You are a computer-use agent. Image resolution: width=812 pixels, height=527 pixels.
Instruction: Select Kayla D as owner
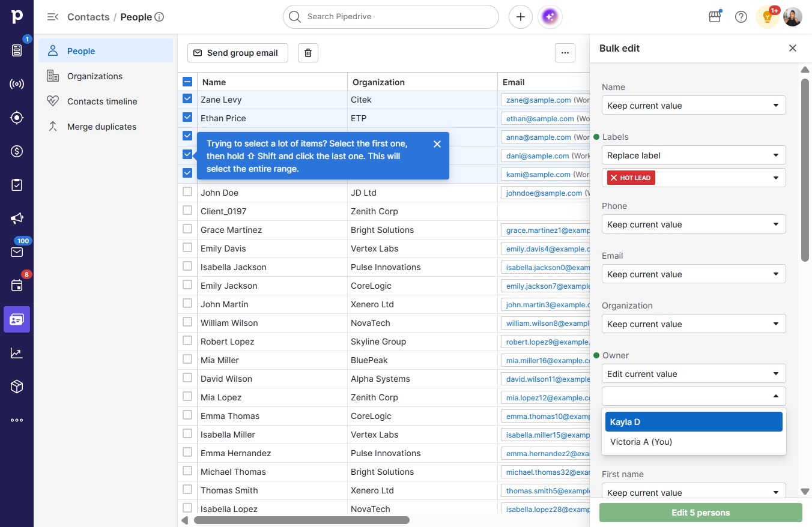coord(694,422)
